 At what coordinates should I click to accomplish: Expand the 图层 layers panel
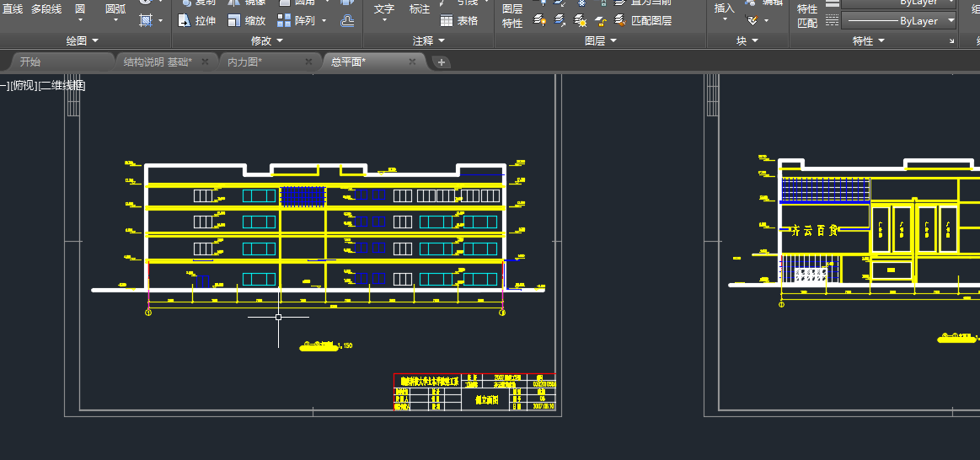601,40
